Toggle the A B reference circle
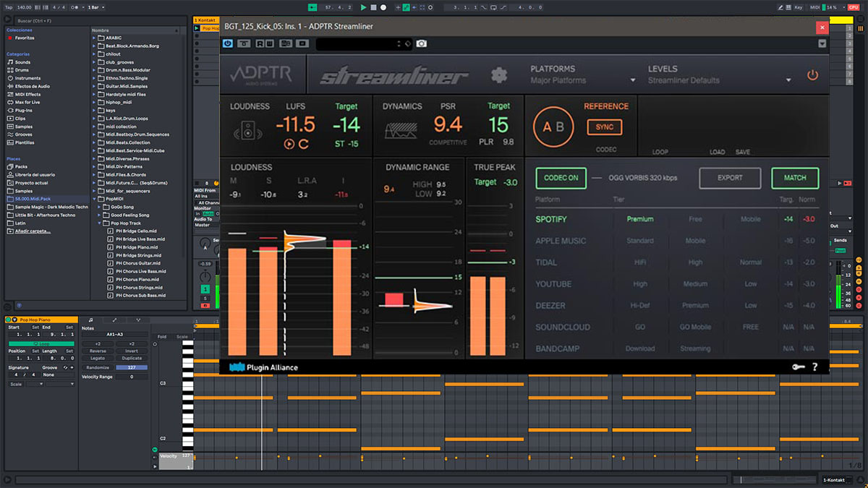The width and height of the screenshot is (868, 488). click(553, 128)
